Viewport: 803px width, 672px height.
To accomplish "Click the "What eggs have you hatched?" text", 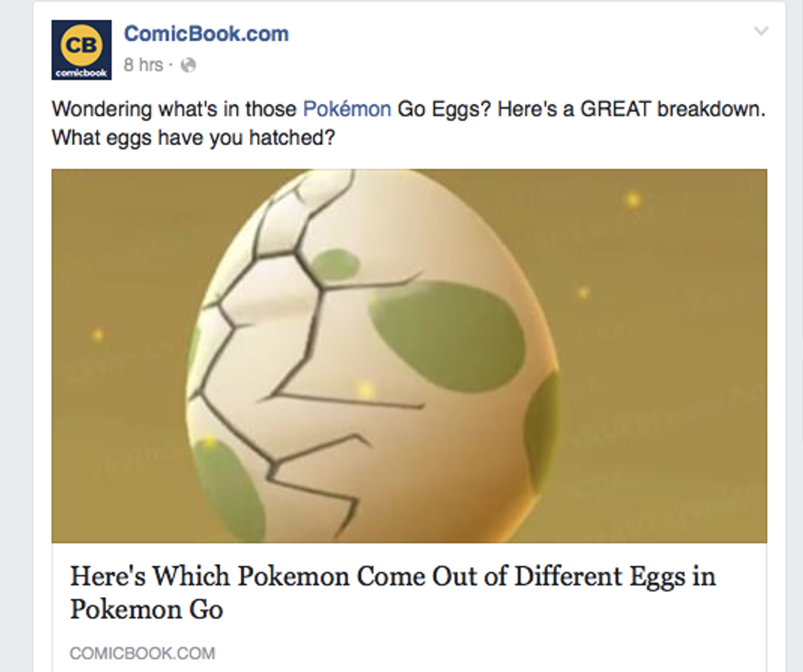I will (x=193, y=138).
